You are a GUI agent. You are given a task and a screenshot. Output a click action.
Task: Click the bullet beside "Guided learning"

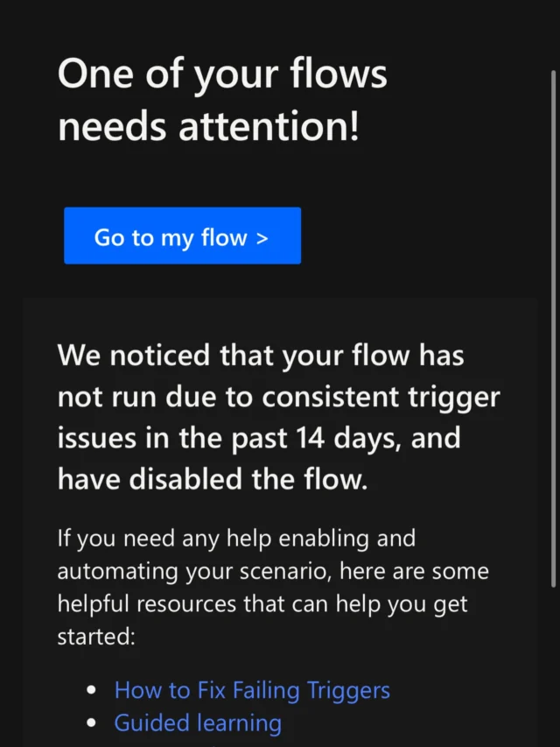coord(91,724)
